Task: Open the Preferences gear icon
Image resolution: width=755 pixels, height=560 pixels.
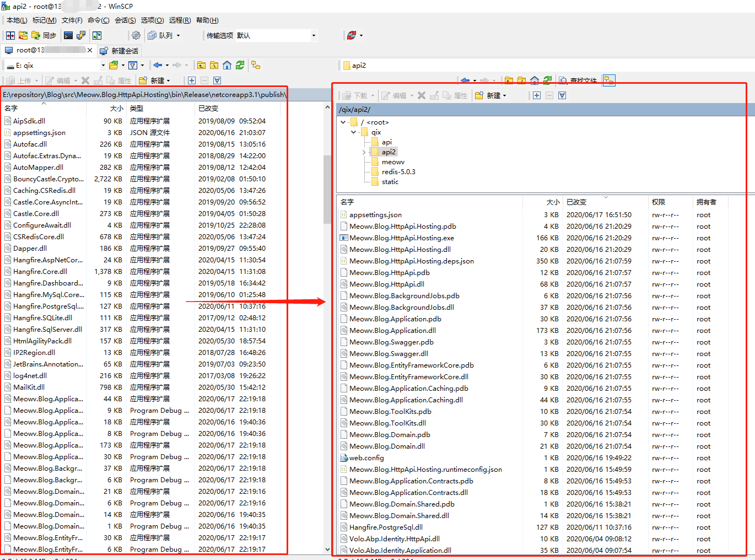Action: [136, 35]
